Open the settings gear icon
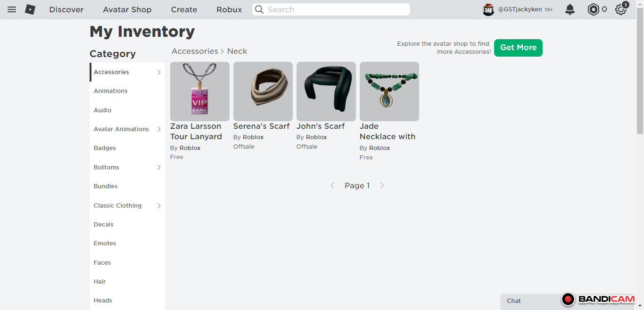 pyautogui.click(x=621, y=9)
